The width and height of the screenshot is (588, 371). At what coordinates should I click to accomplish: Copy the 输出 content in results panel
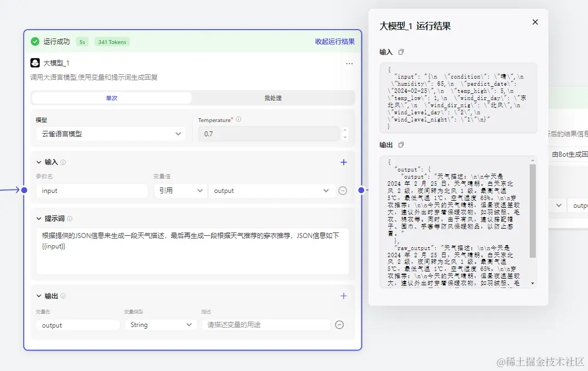(401, 145)
